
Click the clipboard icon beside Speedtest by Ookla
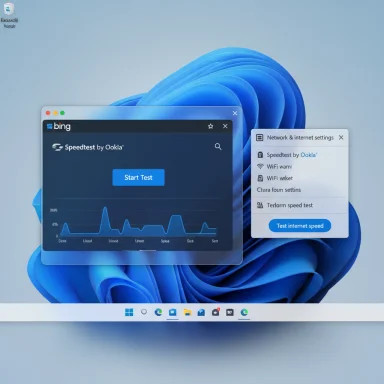[x=260, y=155]
